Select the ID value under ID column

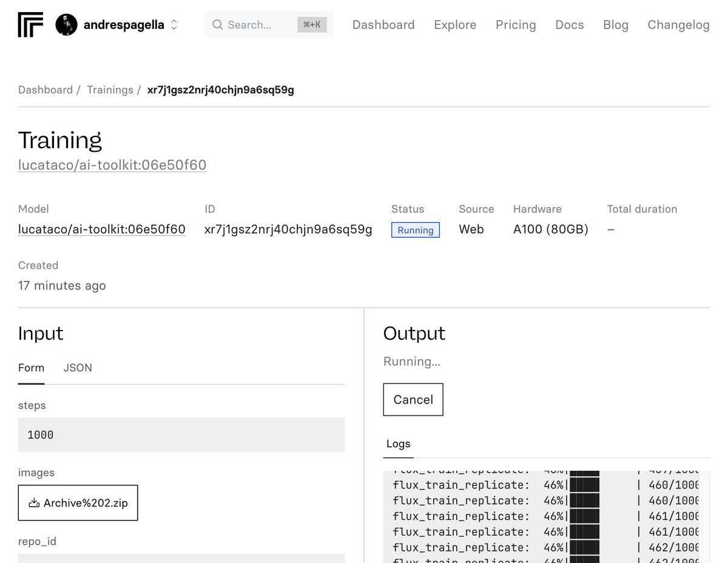click(x=288, y=229)
